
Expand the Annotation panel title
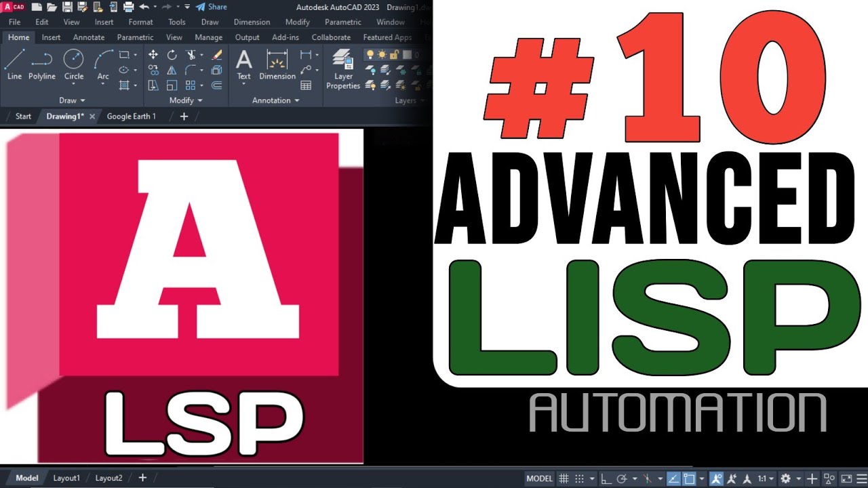pyautogui.click(x=275, y=100)
